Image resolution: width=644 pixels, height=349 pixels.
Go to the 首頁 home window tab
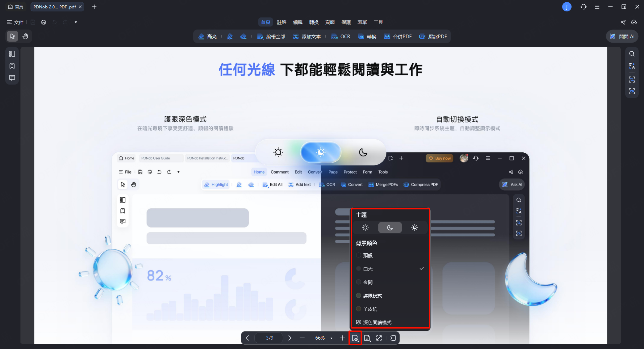[x=16, y=7]
